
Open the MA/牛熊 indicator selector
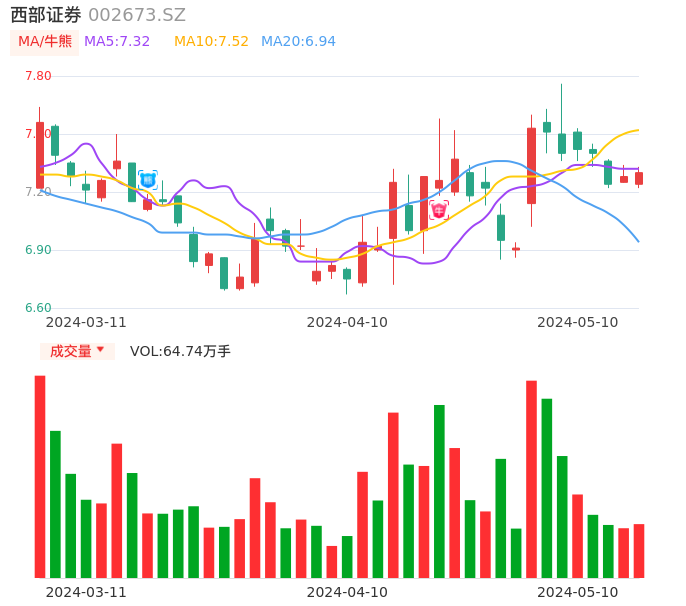pyautogui.click(x=45, y=42)
